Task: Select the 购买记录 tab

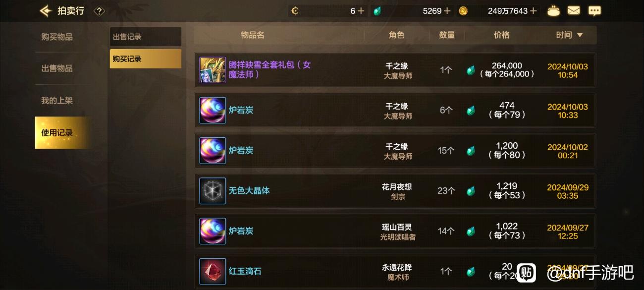Action: click(145, 58)
